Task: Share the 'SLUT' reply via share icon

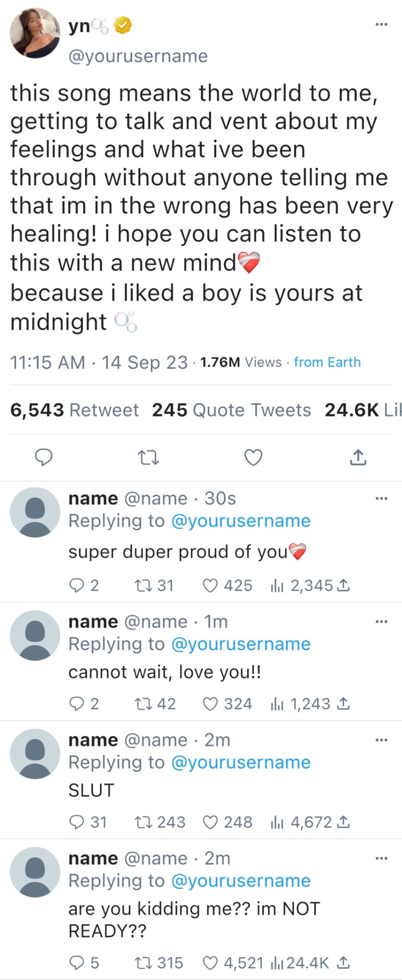Action: (x=344, y=822)
